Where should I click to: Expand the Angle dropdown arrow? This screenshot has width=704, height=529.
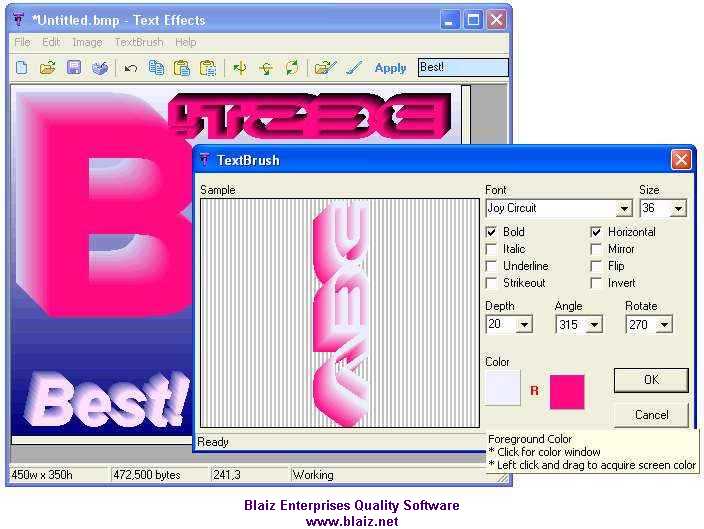(x=594, y=324)
